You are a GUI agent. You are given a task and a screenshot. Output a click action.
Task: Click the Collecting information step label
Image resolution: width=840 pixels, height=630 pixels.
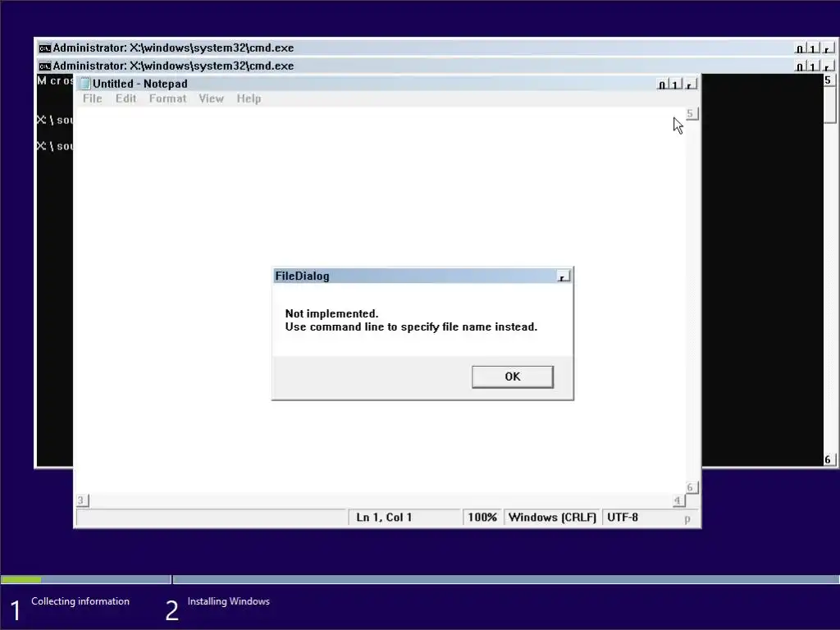pyautogui.click(x=80, y=601)
